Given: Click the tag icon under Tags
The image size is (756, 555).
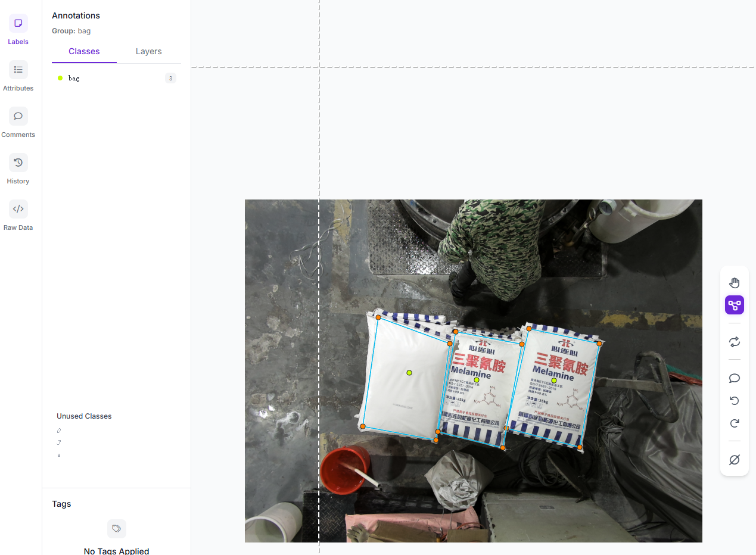Looking at the screenshot, I should coord(117,529).
